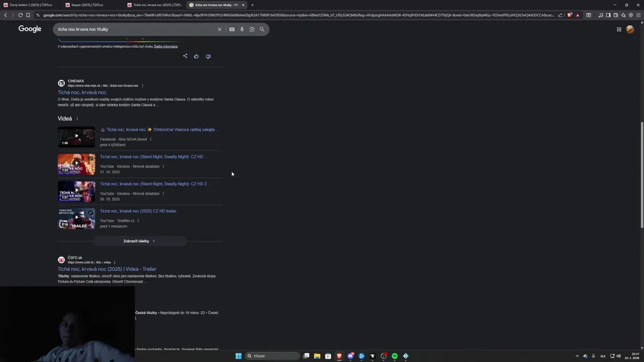Image resolution: width=644 pixels, height=362 pixels.
Task: Open Brave VPN shield icon
Action: click(631, 15)
